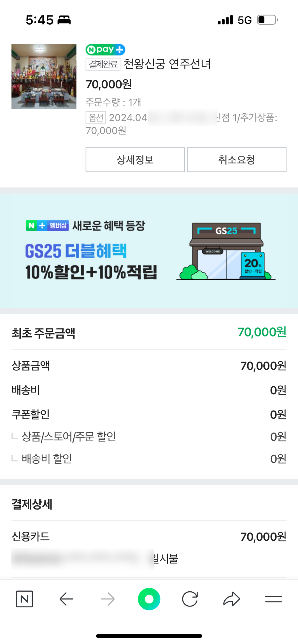Tap the N+ 멤버십 badge in banner
Viewport: 298px width, 644px height.
(x=47, y=226)
